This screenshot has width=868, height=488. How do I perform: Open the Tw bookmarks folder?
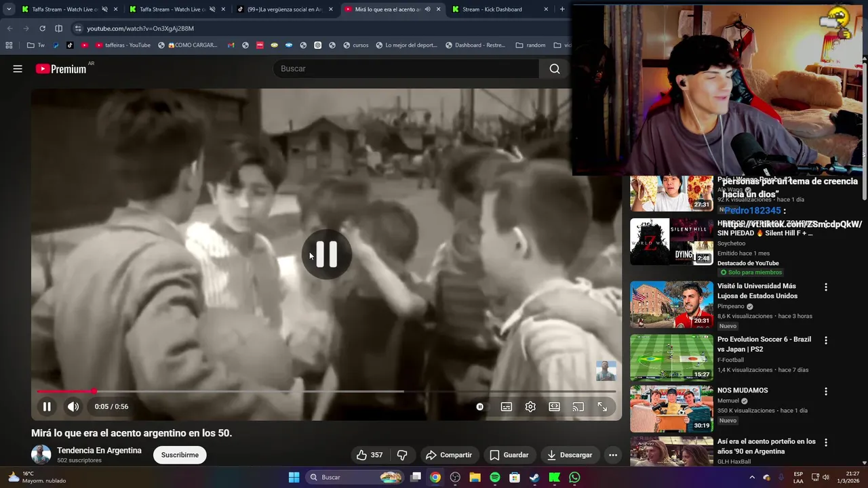tap(36, 45)
